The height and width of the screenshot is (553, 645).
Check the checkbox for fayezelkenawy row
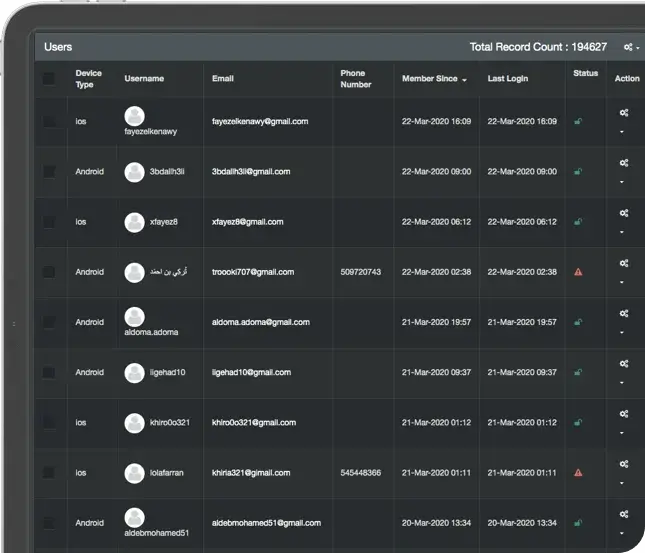(x=49, y=121)
